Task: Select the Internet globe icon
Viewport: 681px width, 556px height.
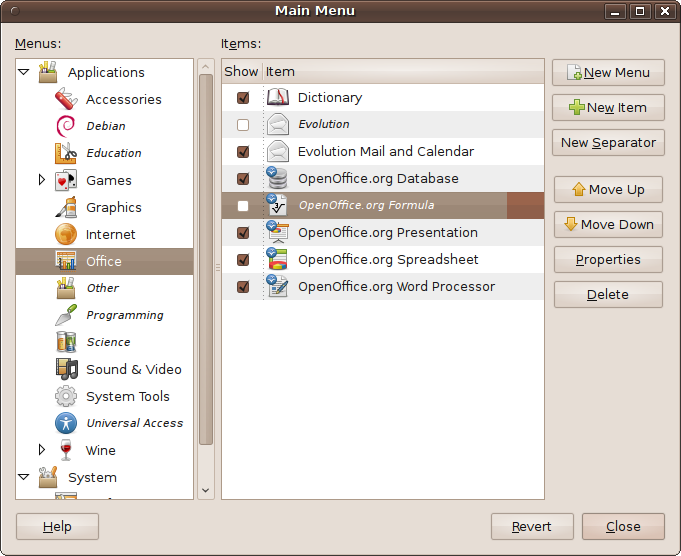Action: click(66, 234)
